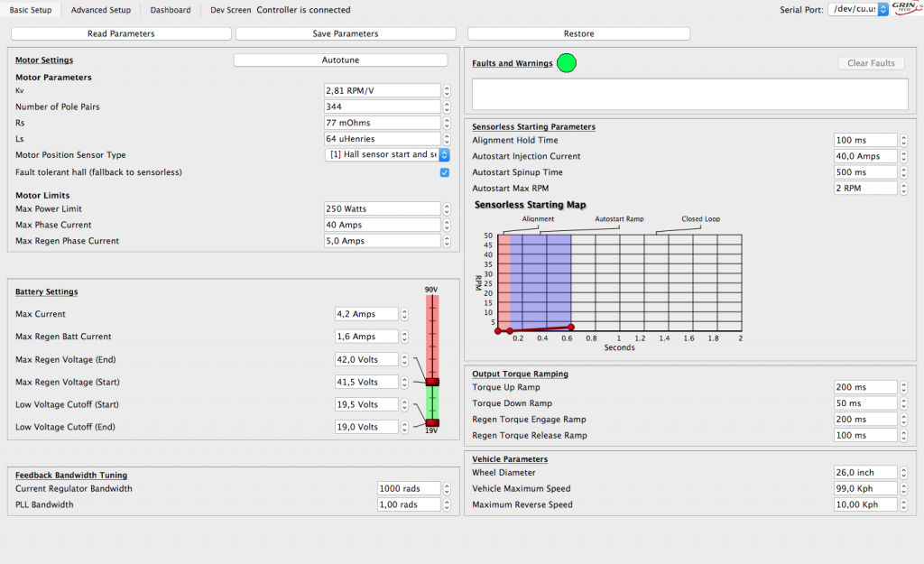This screenshot has width=924, height=564.
Task: Open the Motor Position Sensor Type dropdown
Action: click(x=387, y=155)
